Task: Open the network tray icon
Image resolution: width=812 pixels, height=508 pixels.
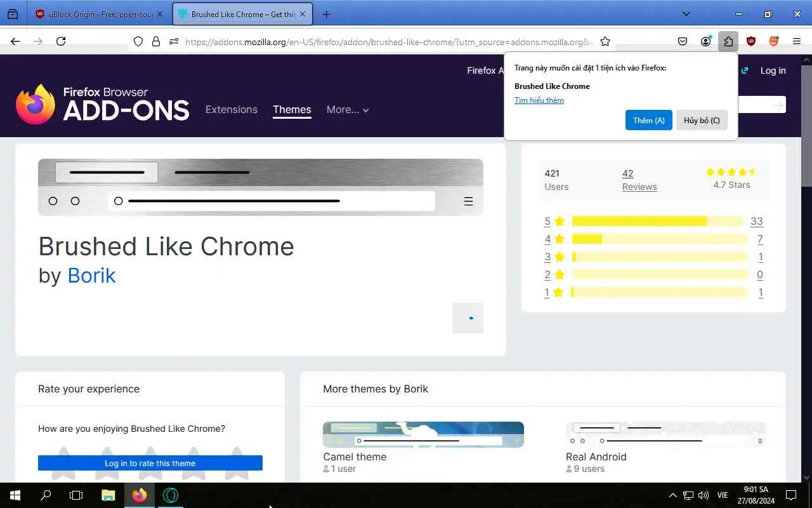Action: (x=688, y=495)
